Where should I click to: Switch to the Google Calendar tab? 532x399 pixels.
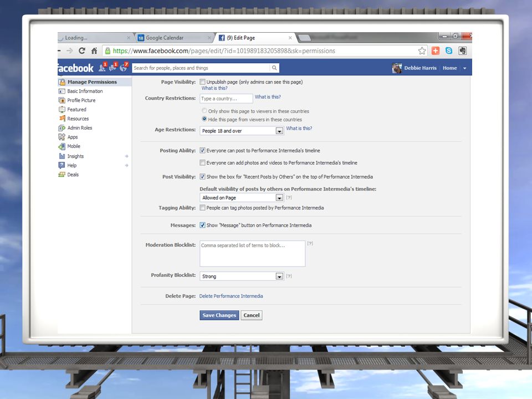pyautogui.click(x=175, y=38)
